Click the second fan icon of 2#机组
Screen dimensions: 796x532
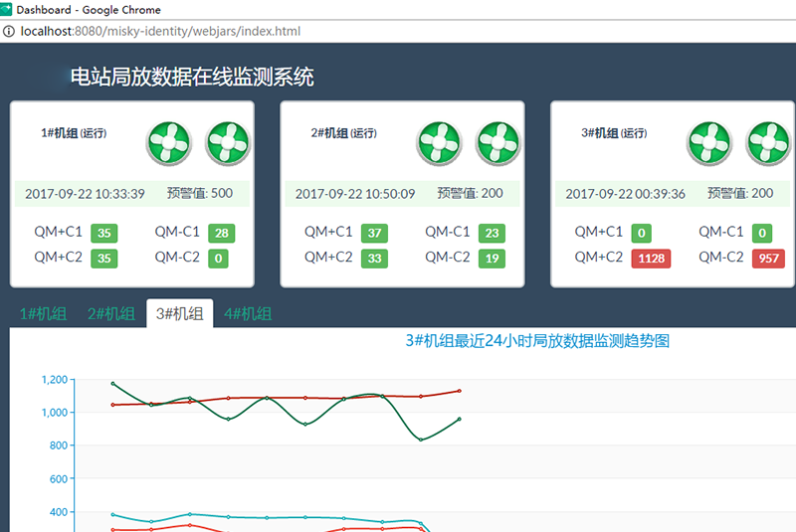click(498, 143)
